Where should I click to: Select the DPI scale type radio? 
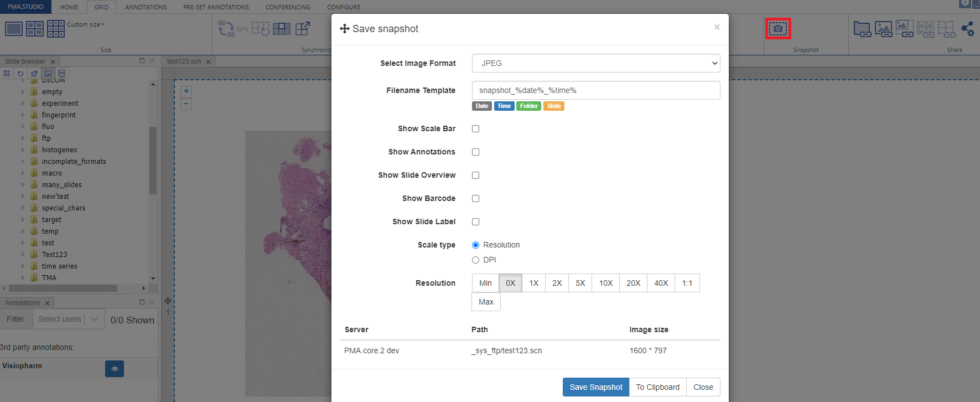[x=475, y=260]
